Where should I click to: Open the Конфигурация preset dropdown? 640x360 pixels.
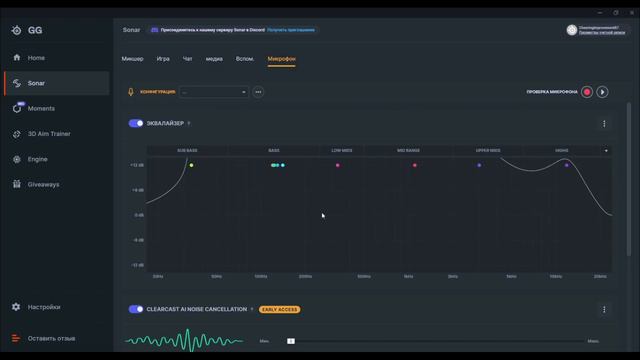pyautogui.click(x=214, y=92)
